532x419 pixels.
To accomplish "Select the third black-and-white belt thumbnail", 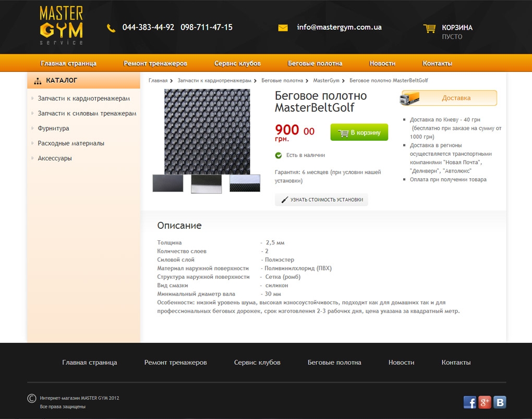I will (245, 183).
